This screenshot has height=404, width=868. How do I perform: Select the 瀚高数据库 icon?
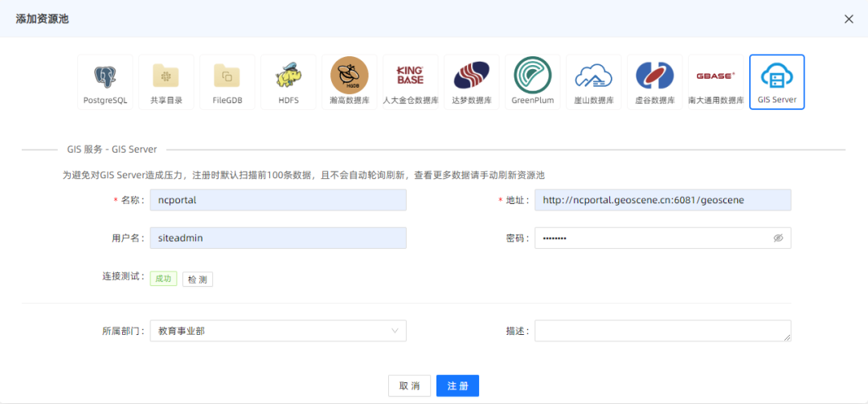coord(350,82)
